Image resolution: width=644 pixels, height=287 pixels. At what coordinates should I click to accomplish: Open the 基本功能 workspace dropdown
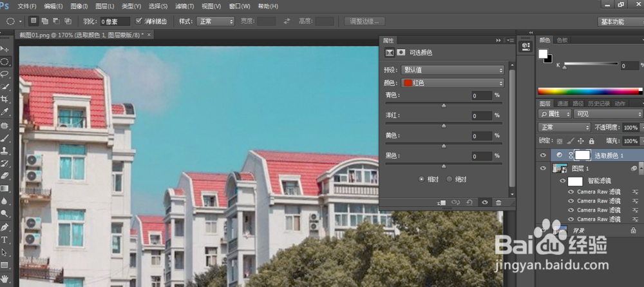tap(620, 21)
